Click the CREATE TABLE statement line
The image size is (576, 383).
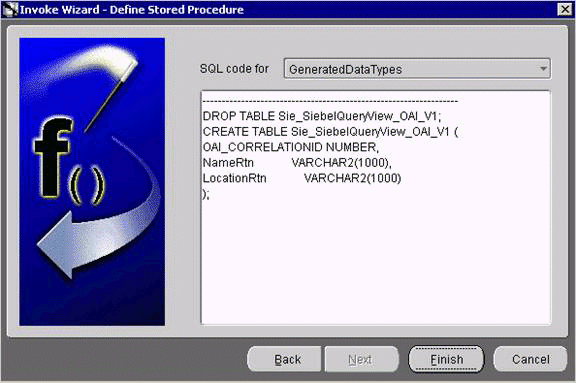point(330,131)
